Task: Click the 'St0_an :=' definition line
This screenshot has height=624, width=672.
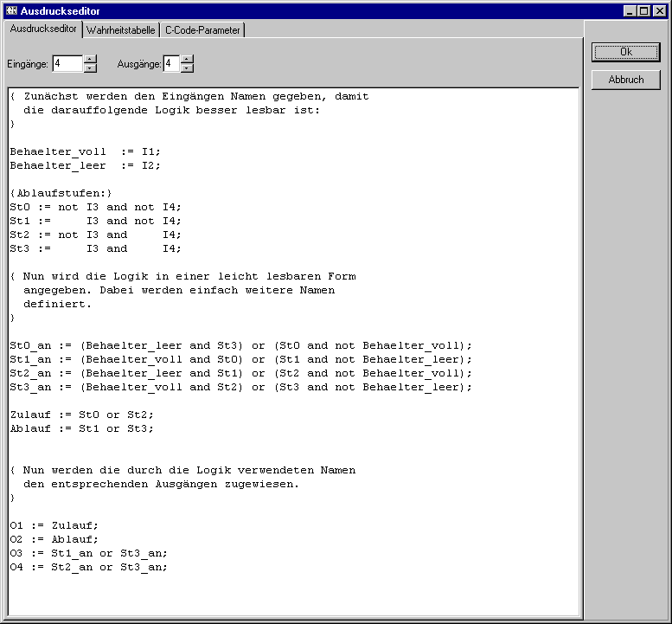Action: (x=240, y=345)
